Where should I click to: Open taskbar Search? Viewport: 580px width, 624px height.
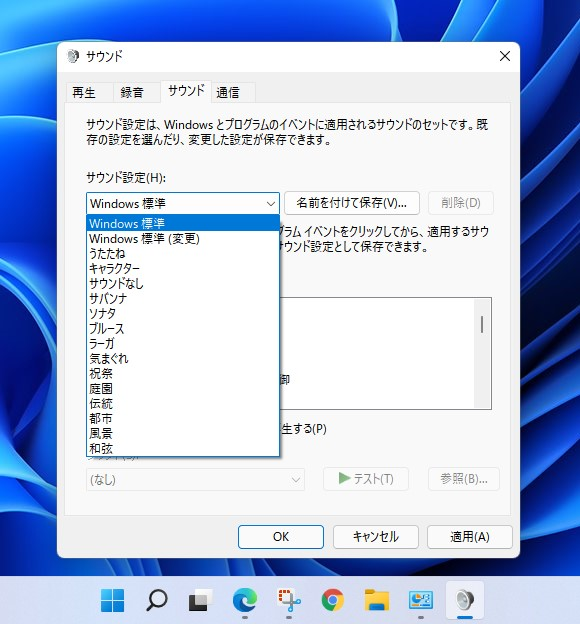pos(156,600)
